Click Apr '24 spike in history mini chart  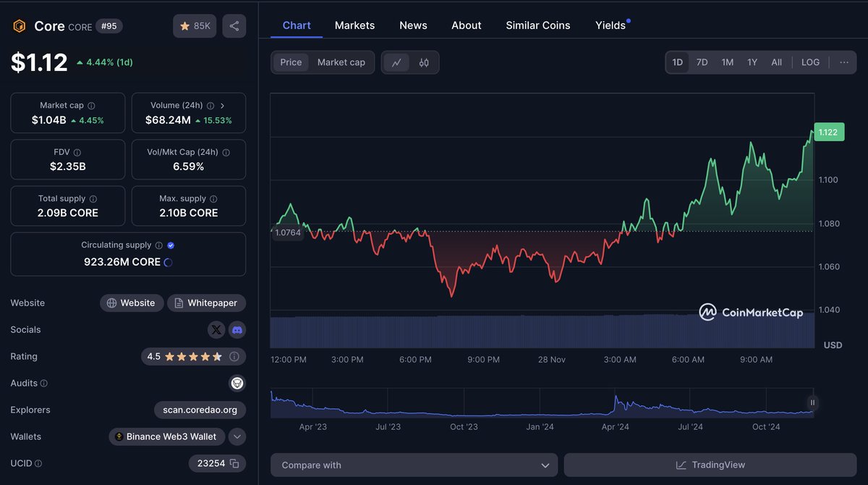(616, 400)
